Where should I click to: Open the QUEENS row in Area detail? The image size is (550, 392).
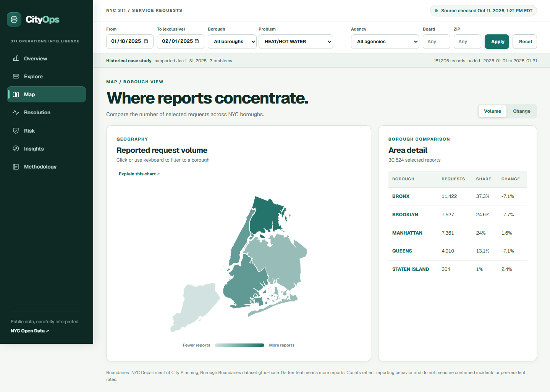tap(457, 251)
